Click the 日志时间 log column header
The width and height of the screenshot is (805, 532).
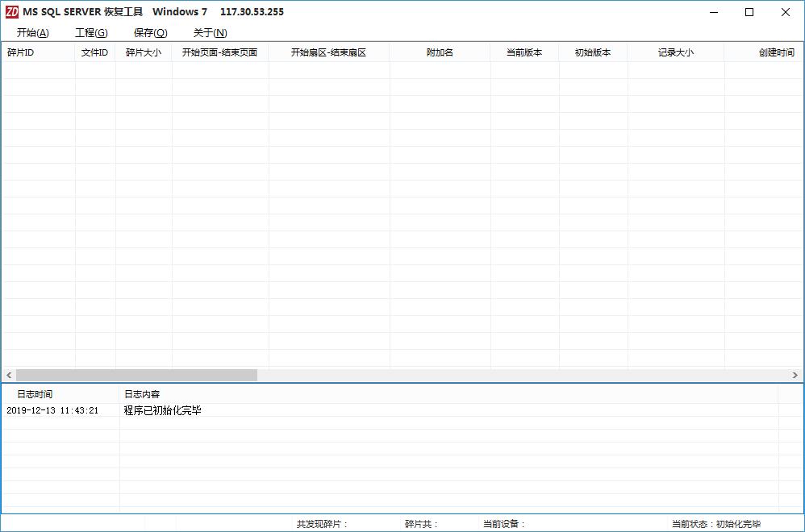(35, 394)
